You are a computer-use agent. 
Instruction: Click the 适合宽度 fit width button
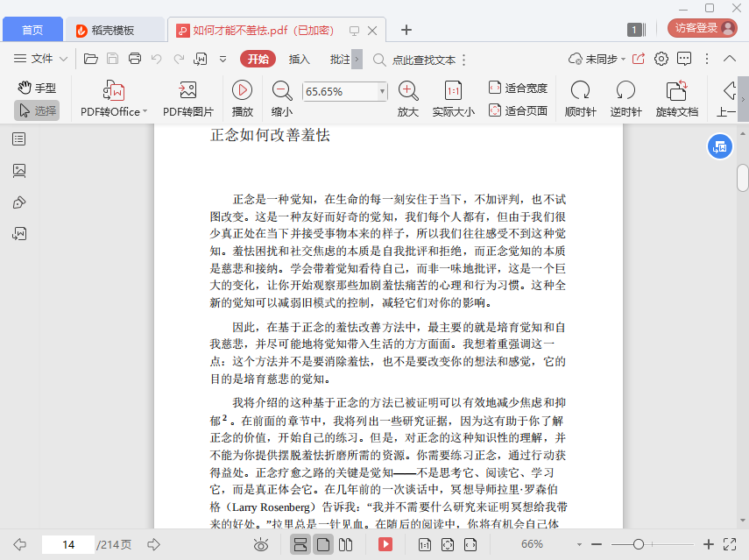point(518,88)
